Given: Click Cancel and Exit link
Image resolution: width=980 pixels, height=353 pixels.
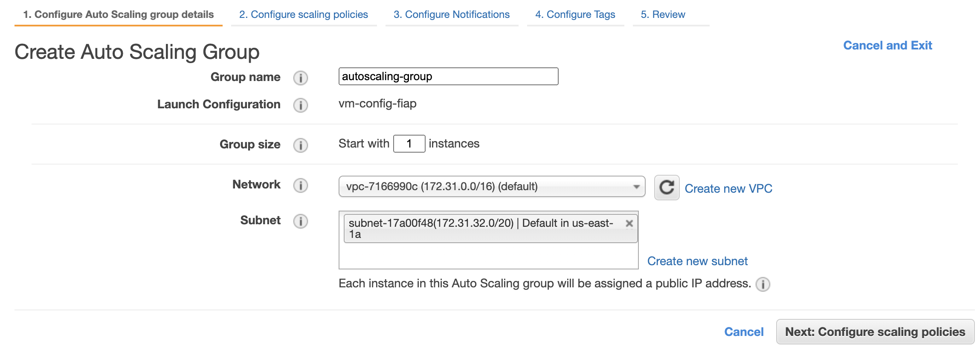Looking at the screenshot, I should (887, 45).
